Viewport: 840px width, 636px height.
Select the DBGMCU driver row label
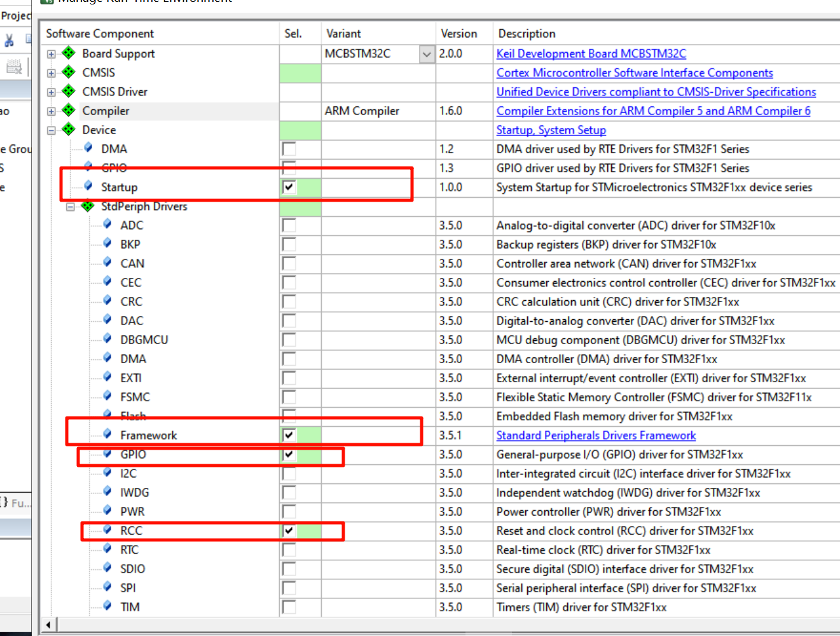point(144,340)
